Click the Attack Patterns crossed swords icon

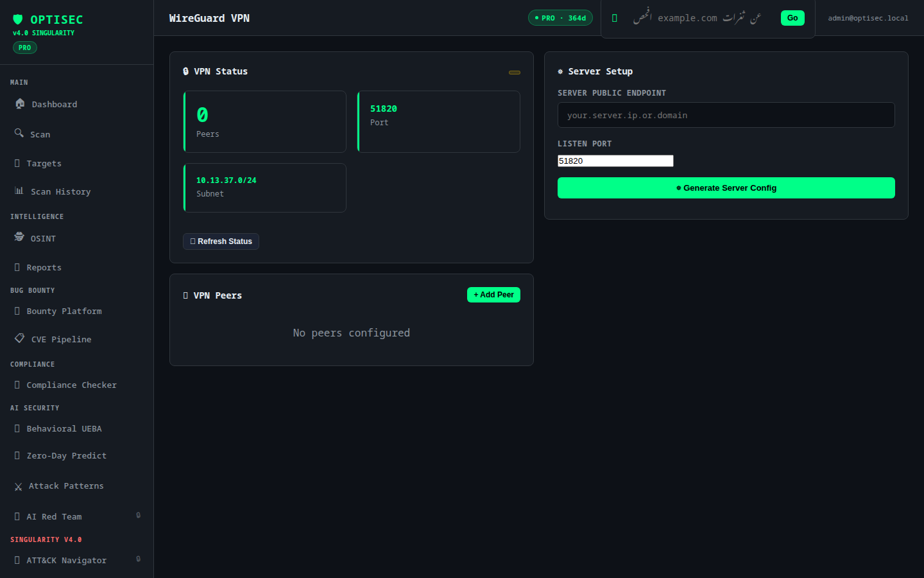pos(18,487)
